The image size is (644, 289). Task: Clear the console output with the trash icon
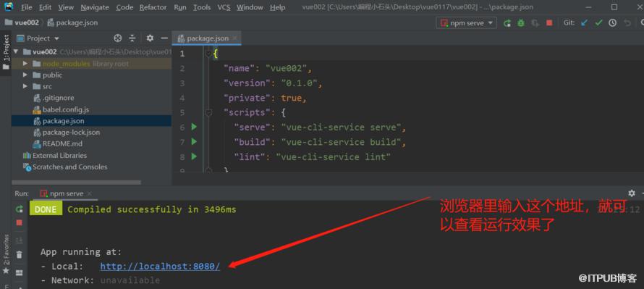click(x=19, y=255)
